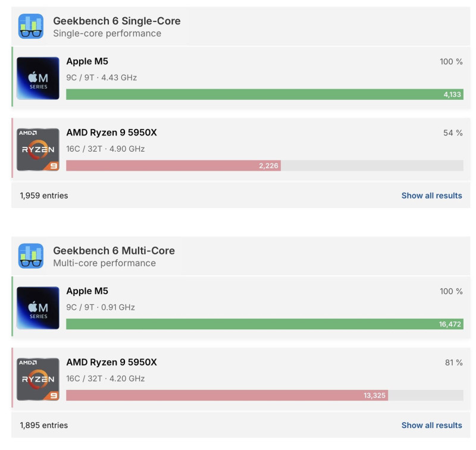
Task: Click the green 16,472 score bar
Action: (264, 324)
